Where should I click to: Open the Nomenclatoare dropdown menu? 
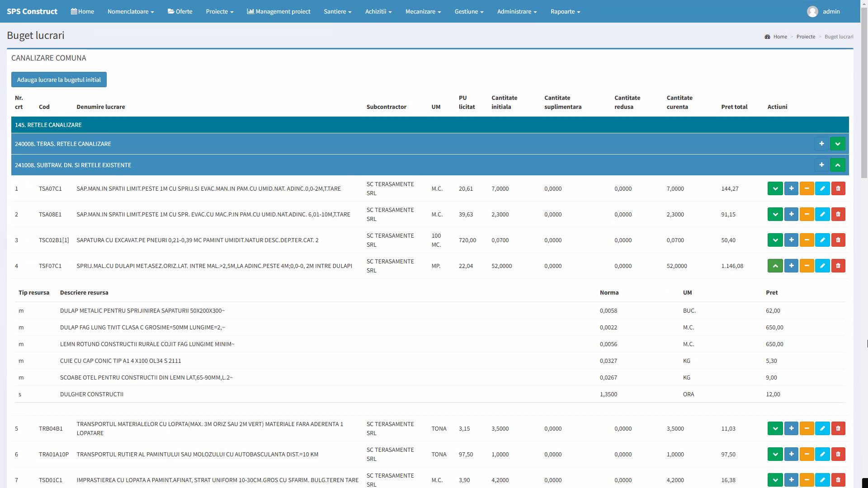tap(131, 12)
